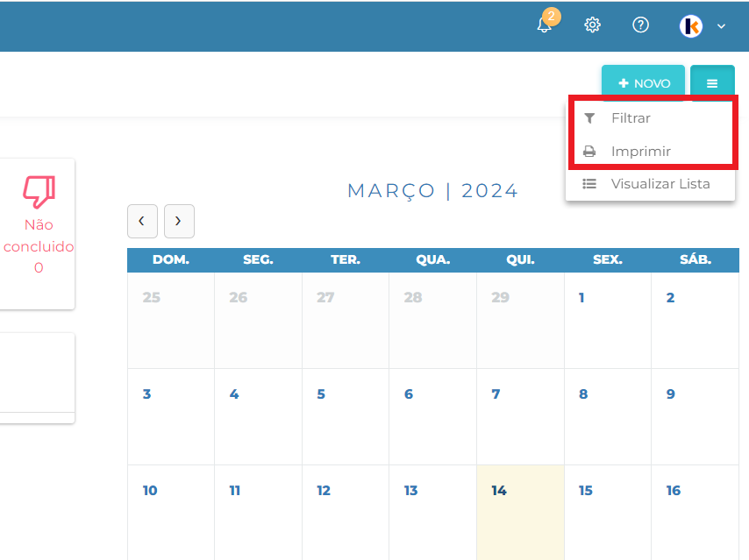The width and height of the screenshot is (749, 560).
Task: Open settings gear icon
Action: click(592, 25)
